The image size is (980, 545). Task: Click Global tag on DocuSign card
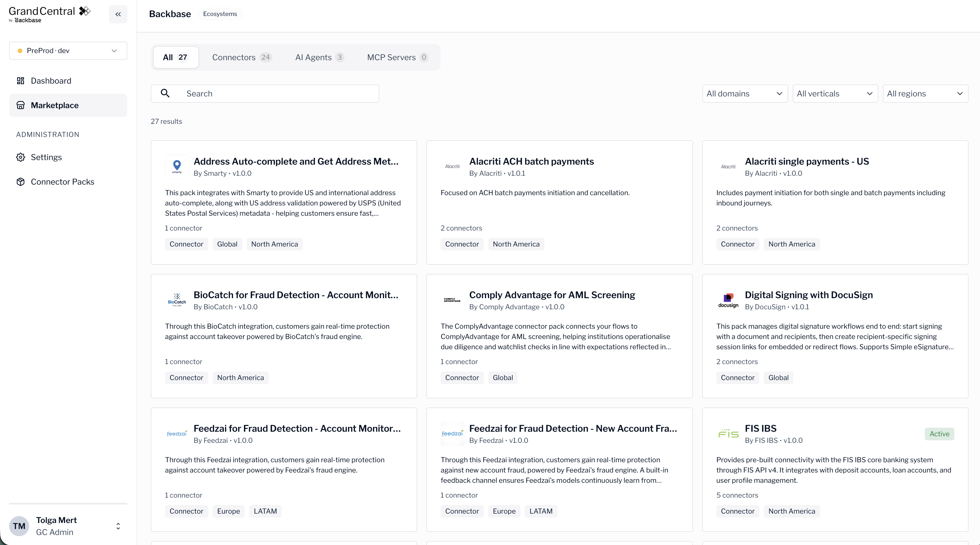(778, 378)
